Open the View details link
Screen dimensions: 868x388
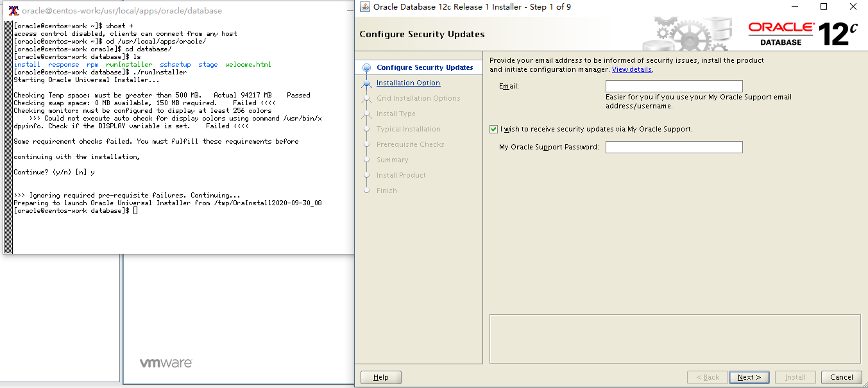point(632,69)
